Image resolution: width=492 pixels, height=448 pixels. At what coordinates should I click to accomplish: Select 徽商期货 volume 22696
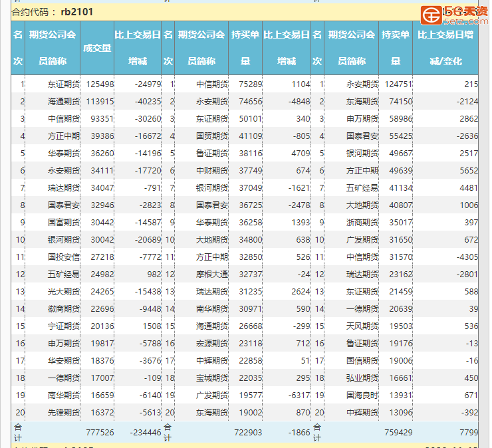[102, 308]
